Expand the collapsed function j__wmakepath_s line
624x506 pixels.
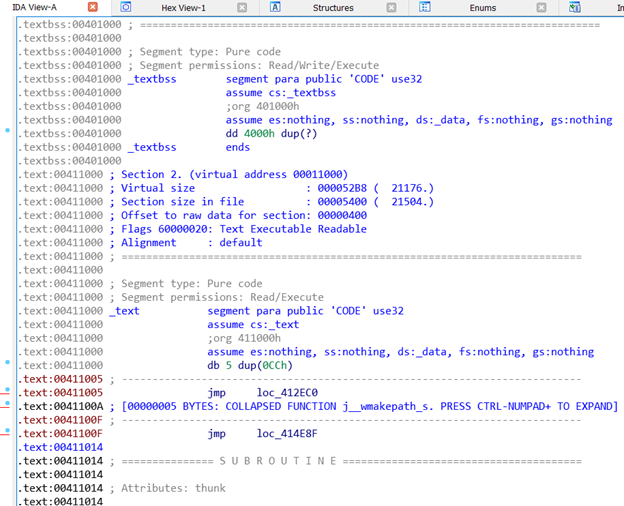[370, 406]
